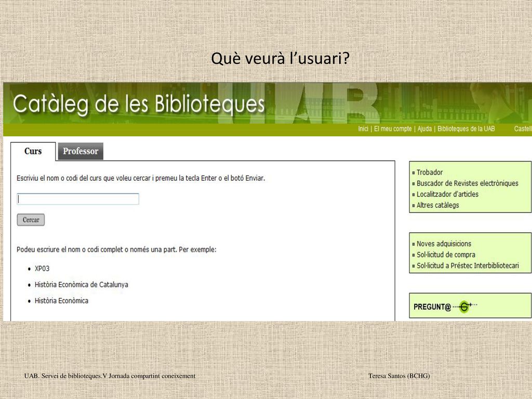Open Sol·licitud a Préstec Interbibliotecari
Screen dimensions: 532x399
468,265
